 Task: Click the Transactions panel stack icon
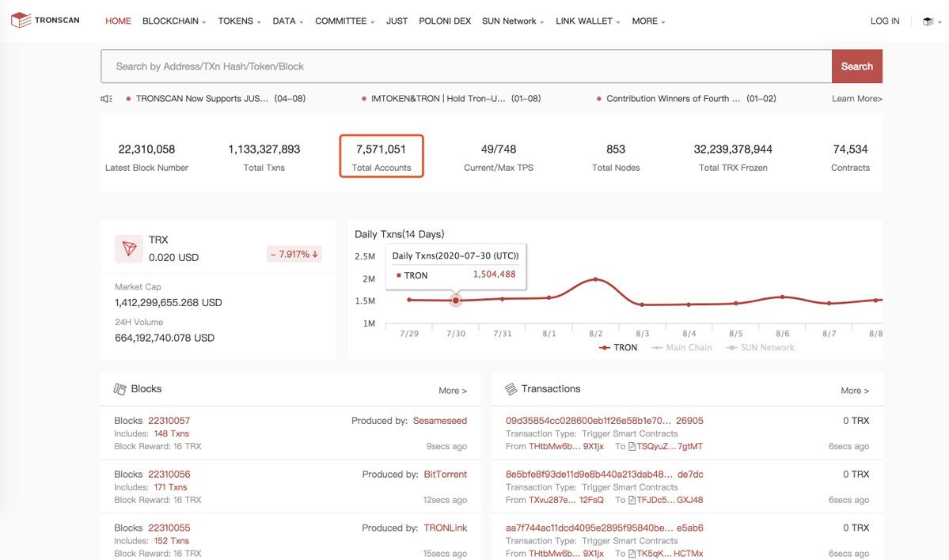(511, 389)
